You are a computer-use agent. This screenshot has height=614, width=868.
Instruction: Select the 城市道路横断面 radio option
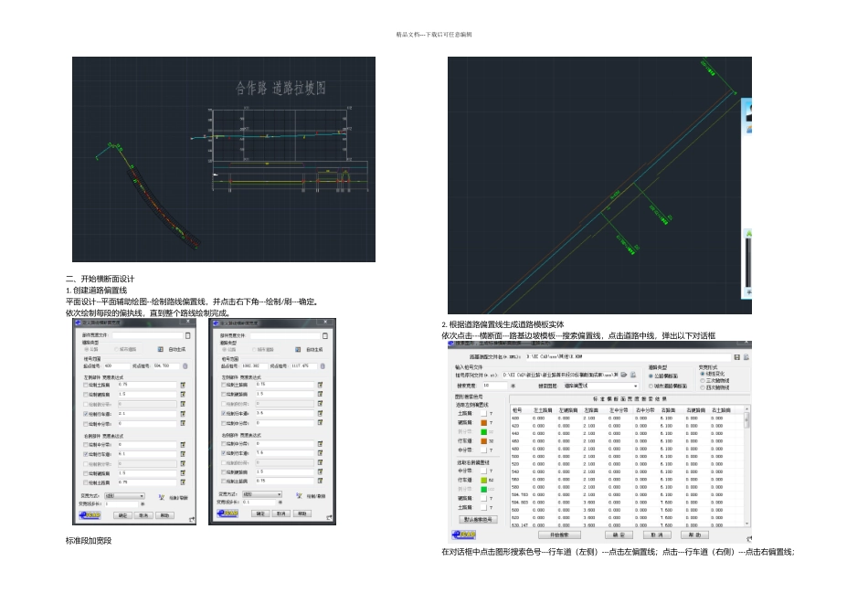(651, 386)
